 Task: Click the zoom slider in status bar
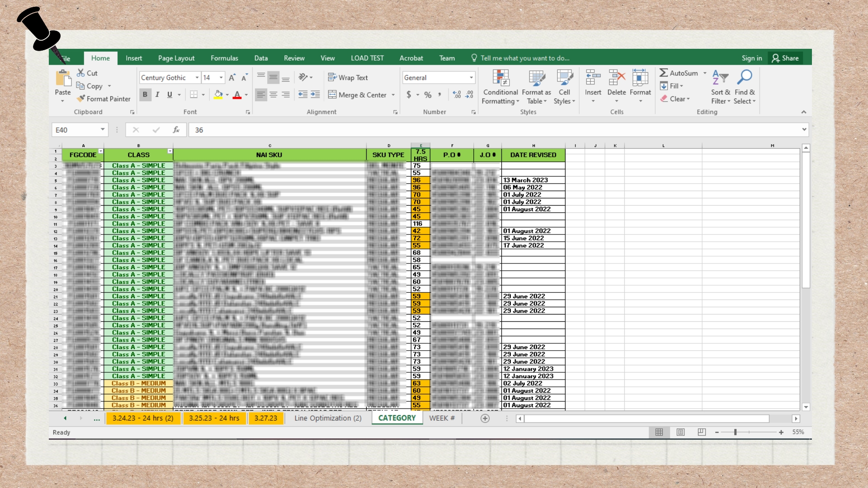pyautogui.click(x=736, y=432)
